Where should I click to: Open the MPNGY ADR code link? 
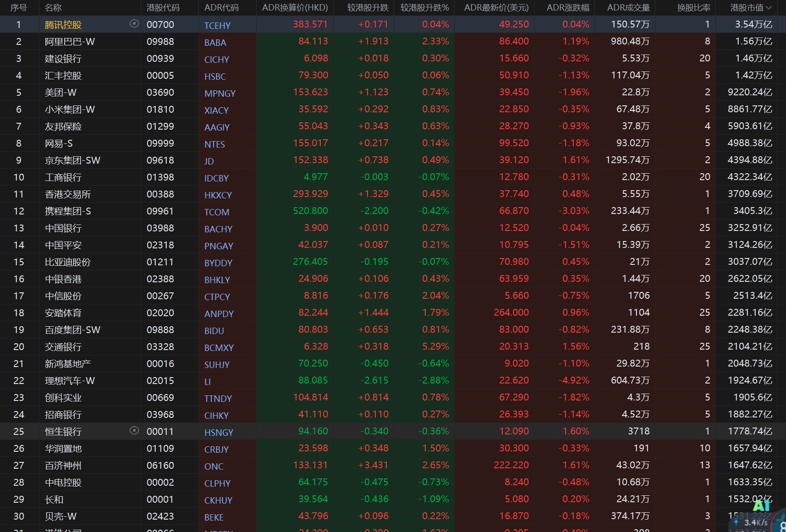[x=220, y=93]
